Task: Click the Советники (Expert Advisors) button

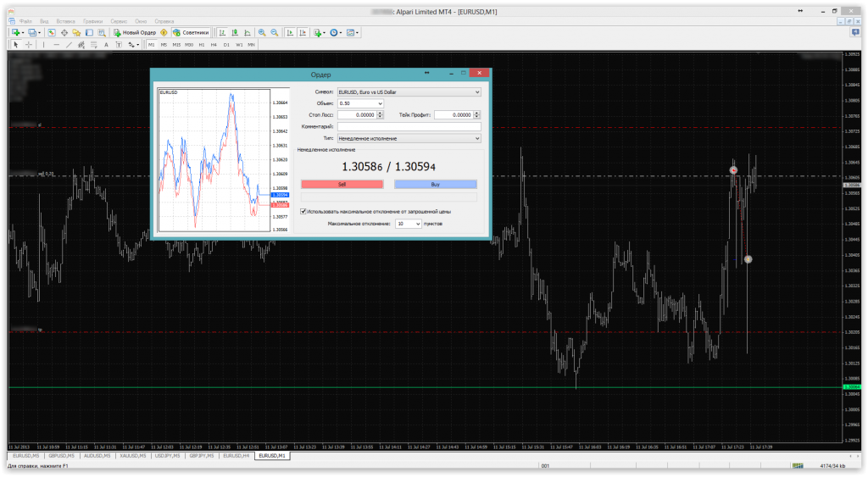Action: 191,32
